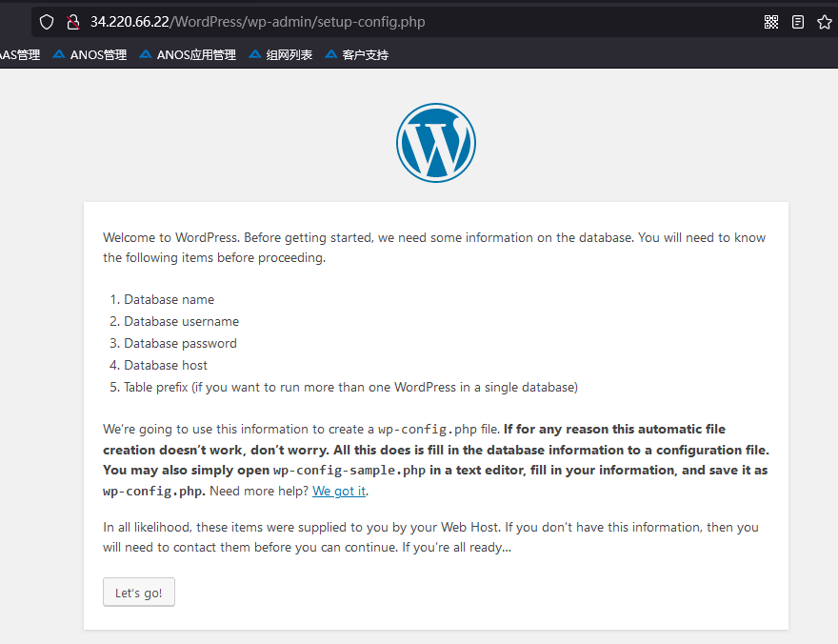Viewport: 838px width, 644px height.
Task: Click the tracking protection shield icon
Action: pos(47,22)
